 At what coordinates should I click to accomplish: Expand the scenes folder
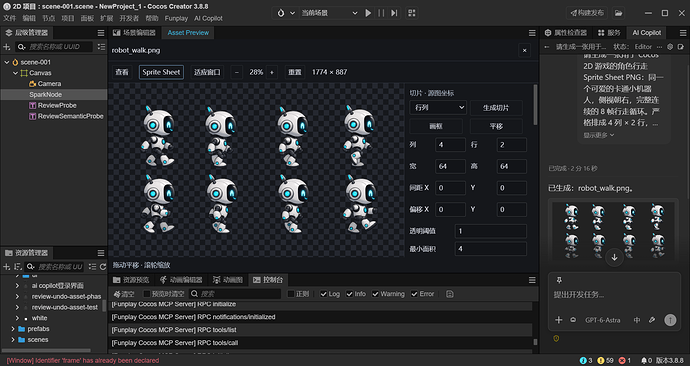coord(13,340)
